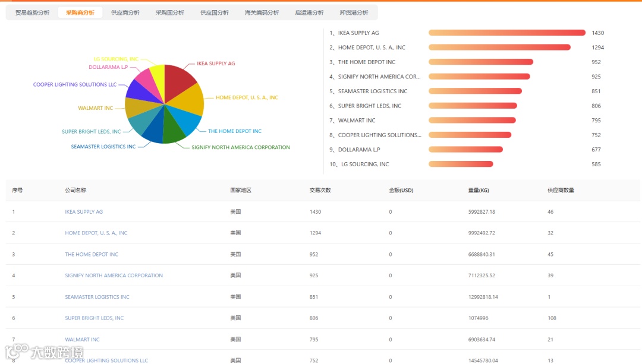Click the IKEA SUPPLY AG ranking bar
The image size is (642, 364).
click(x=507, y=33)
